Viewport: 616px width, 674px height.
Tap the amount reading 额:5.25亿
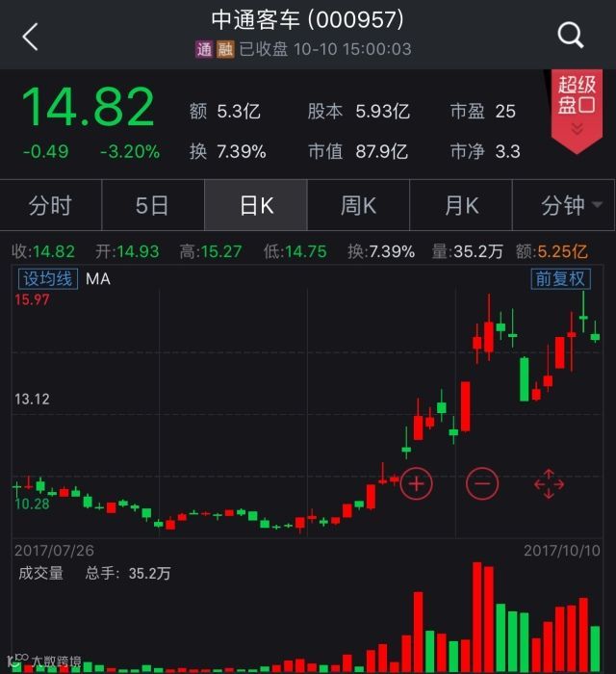tap(552, 251)
